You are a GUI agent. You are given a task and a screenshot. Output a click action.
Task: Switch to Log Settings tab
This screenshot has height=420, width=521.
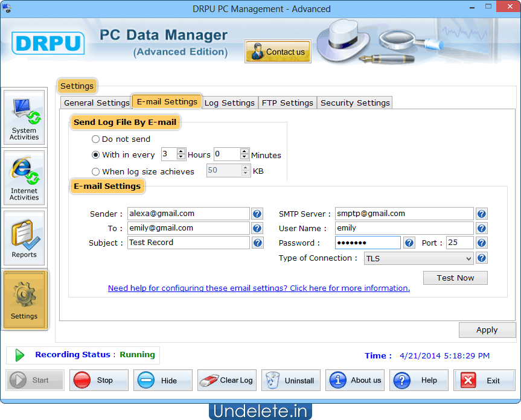tap(229, 103)
